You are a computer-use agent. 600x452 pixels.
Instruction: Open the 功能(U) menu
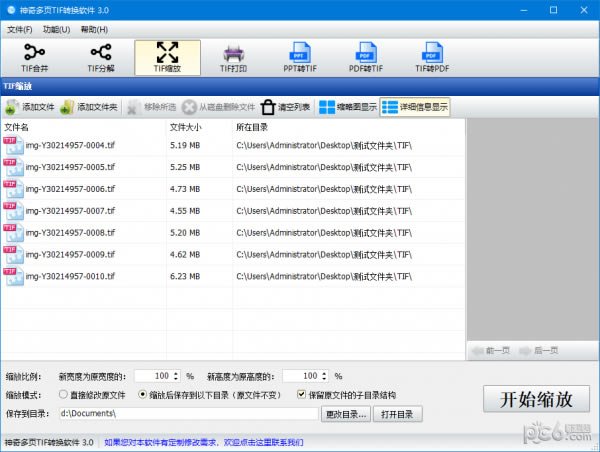(57, 29)
